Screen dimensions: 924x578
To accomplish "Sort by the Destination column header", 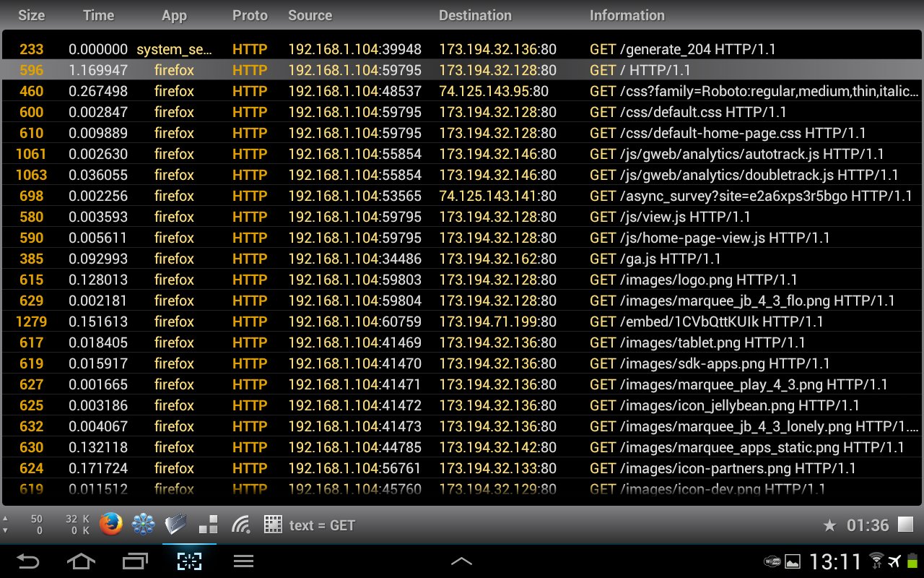I will tap(475, 15).
